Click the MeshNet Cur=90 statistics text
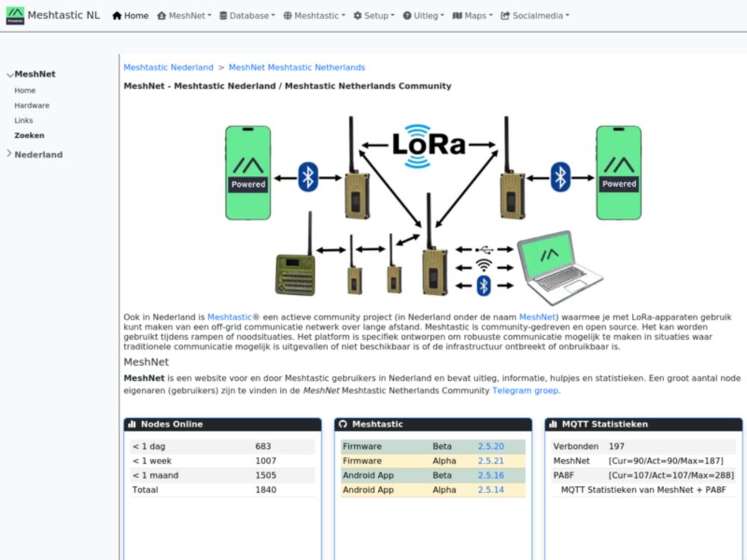The width and height of the screenshot is (747, 560). (666, 461)
